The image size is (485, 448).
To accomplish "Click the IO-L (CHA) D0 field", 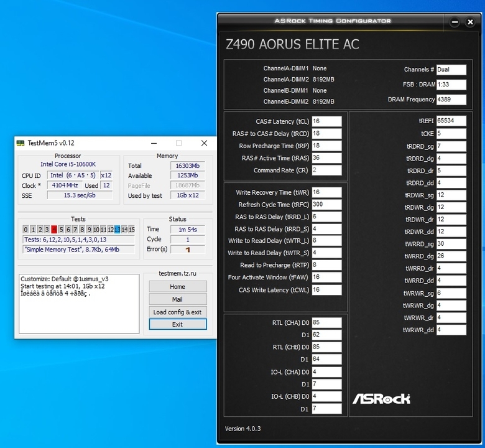I will pyautogui.click(x=326, y=372).
